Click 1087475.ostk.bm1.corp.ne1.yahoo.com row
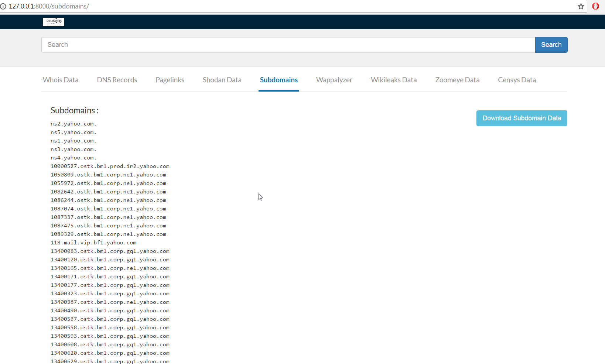This screenshot has height=364, width=605. pyautogui.click(x=109, y=226)
